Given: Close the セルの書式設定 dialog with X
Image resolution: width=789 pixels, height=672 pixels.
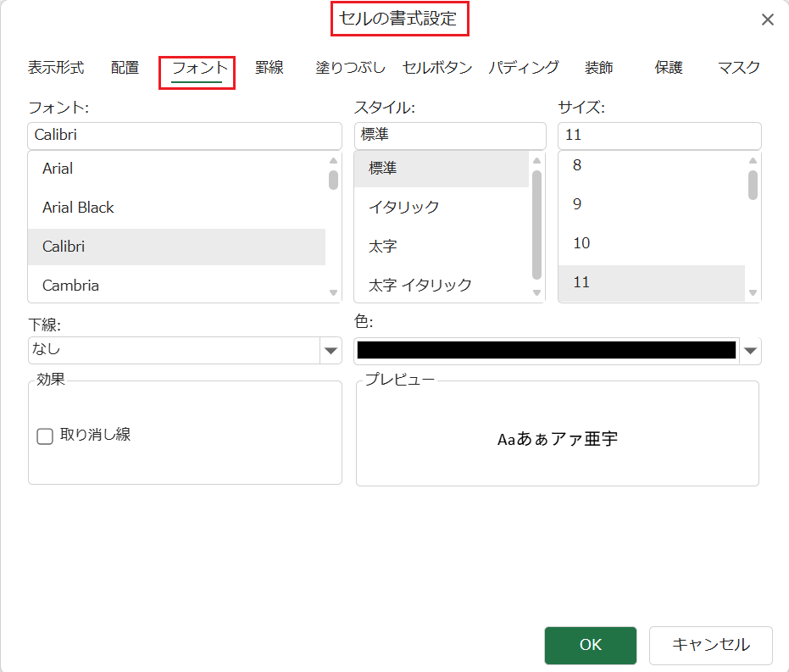Looking at the screenshot, I should click(767, 19).
